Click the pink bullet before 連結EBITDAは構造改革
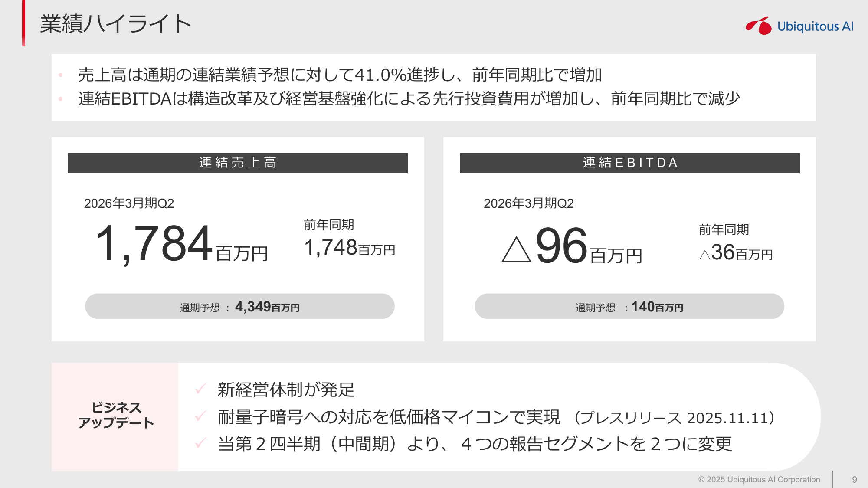This screenshot has width=868, height=488. pos(61,99)
